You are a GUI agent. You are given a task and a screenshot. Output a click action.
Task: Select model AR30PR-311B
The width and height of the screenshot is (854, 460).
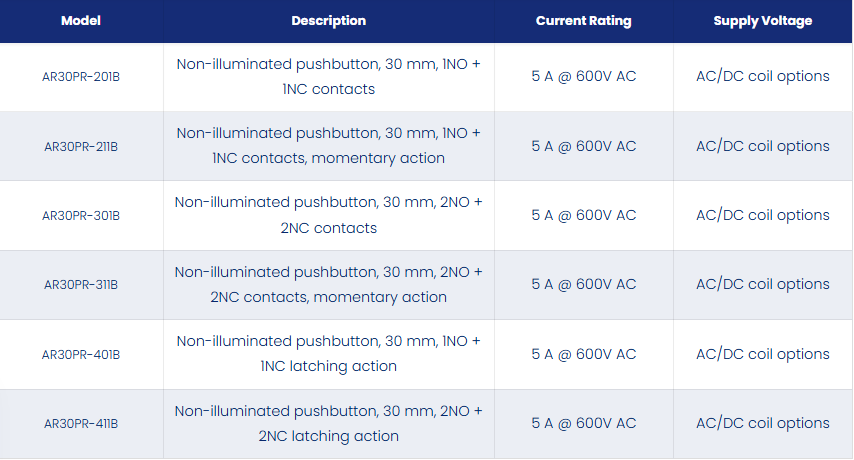(x=81, y=285)
